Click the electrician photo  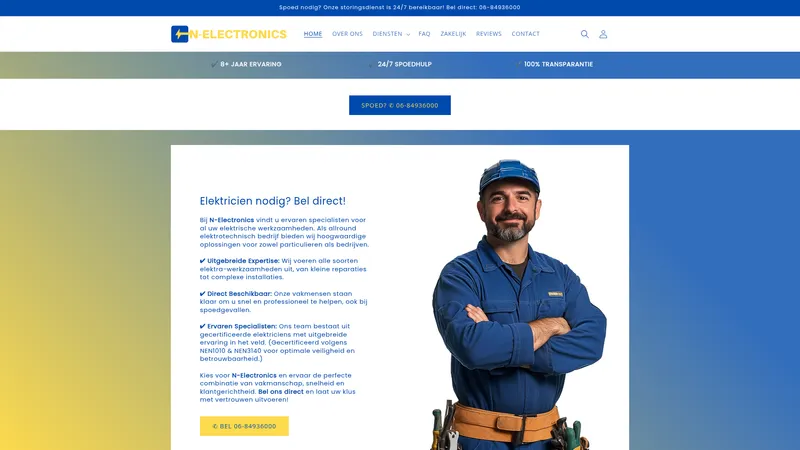pyautogui.click(x=519, y=305)
